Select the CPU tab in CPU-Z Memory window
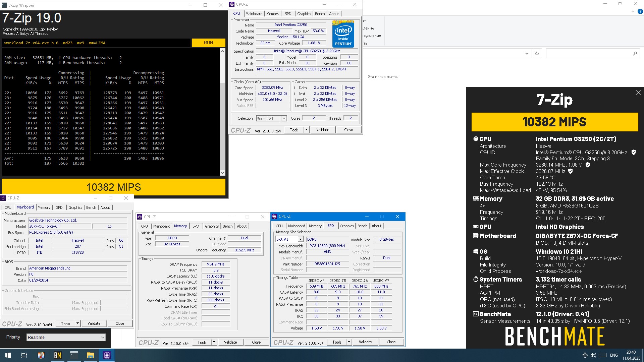Screen dimensions: 644x362 pyautogui.click(x=144, y=226)
